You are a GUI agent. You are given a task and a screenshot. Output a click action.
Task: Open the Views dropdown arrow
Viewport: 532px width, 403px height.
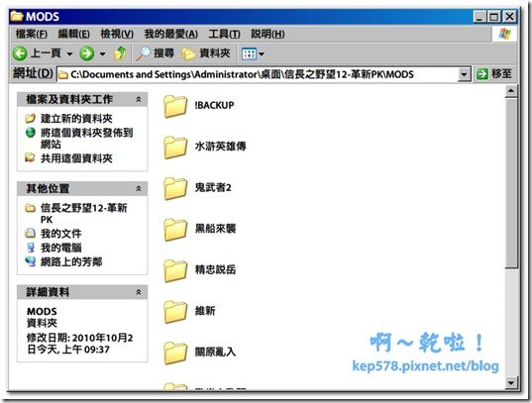pyautogui.click(x=262, y=53)
